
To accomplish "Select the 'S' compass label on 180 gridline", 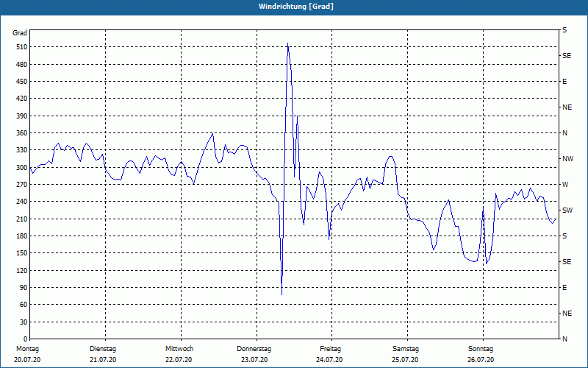I will (564, 236).
